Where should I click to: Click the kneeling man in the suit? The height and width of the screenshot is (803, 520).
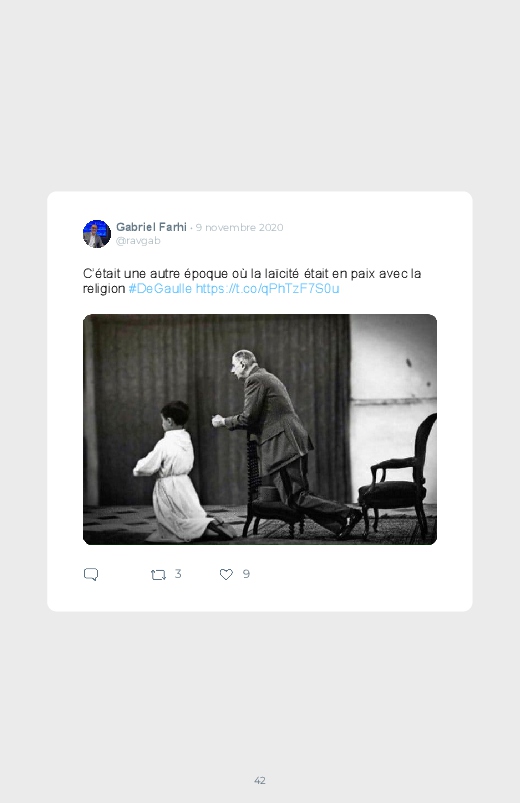287,440
